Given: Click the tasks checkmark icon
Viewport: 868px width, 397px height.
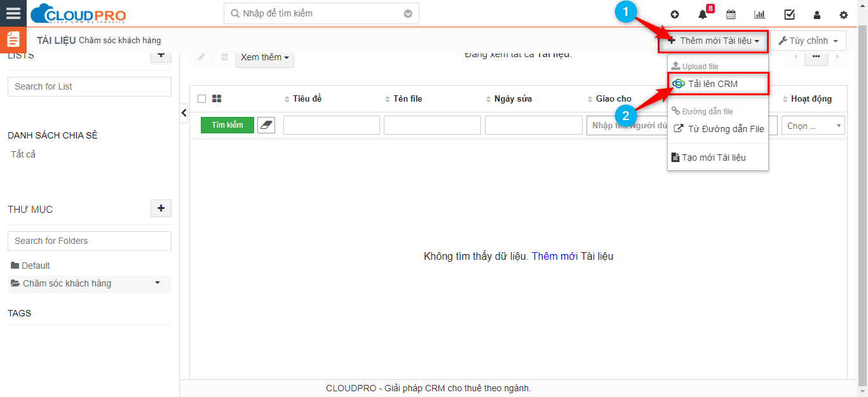Looking at the screenshot, I should click(x=789, y=15).
